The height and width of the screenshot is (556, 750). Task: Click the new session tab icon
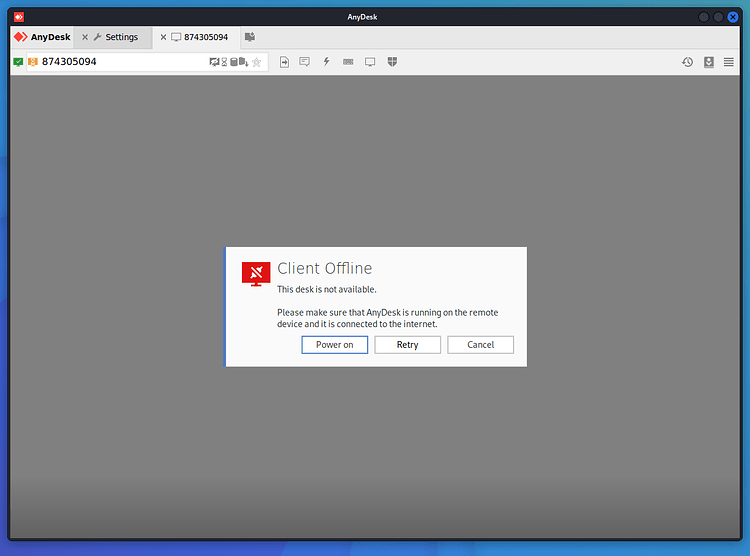pos(250,37)
